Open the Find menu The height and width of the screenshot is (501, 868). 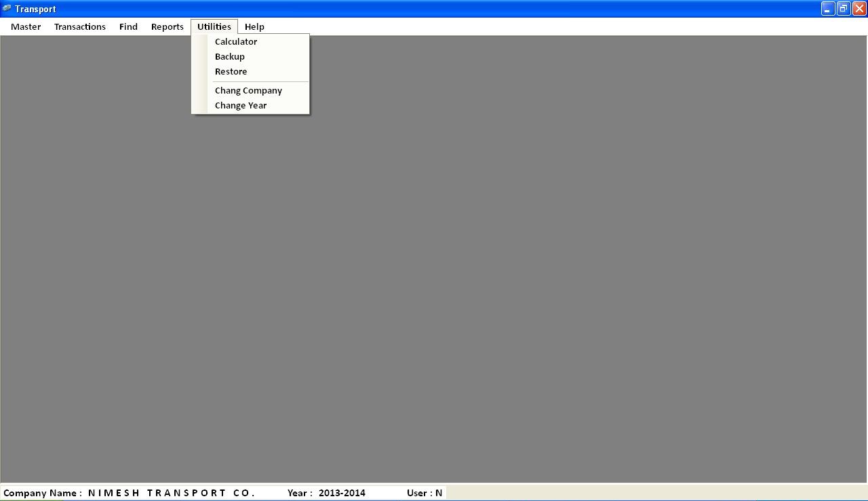(128, 26)
